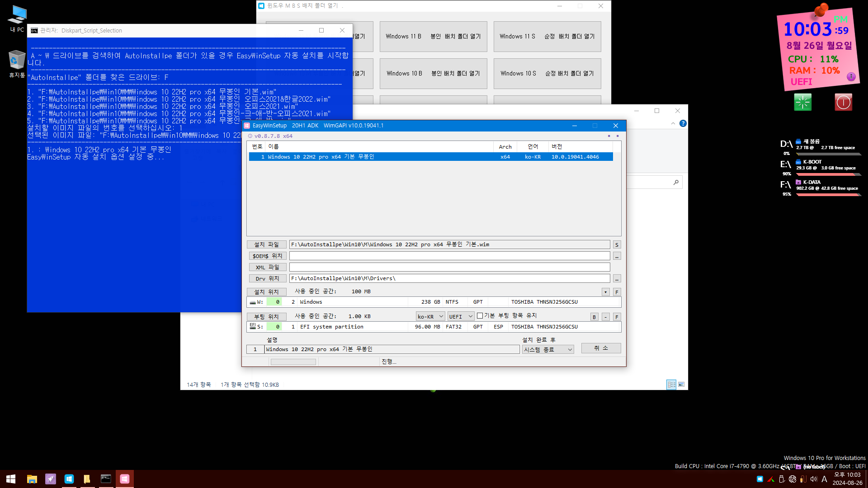
Task: Click the 설명 description text field
Action: pyautogui.click(x=392, y=349)
